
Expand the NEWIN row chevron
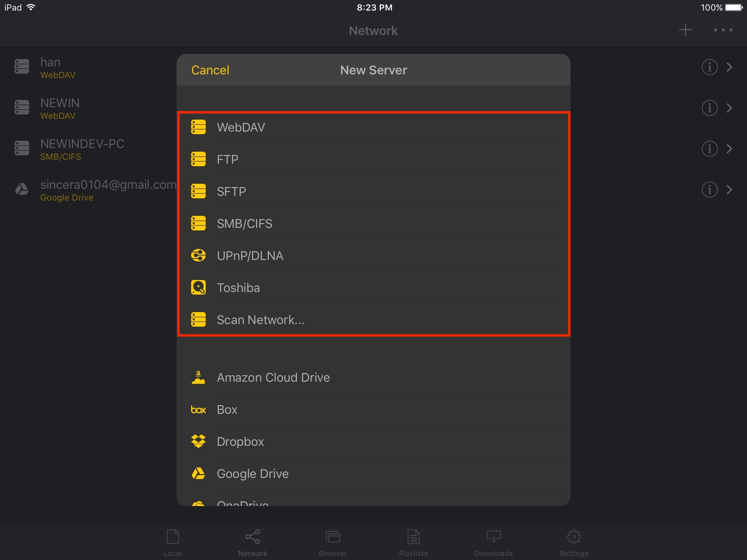pyautogui.click(x=729, y=108)
